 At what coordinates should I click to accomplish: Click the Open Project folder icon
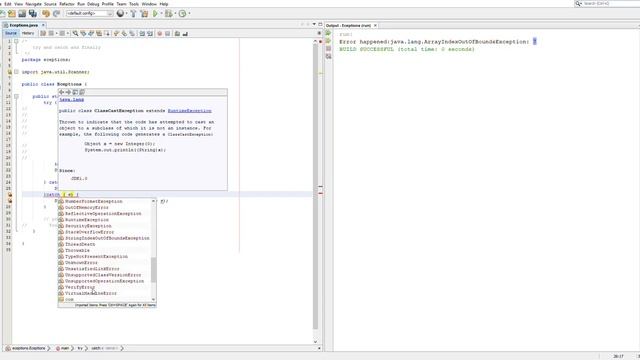pos(22,13)
